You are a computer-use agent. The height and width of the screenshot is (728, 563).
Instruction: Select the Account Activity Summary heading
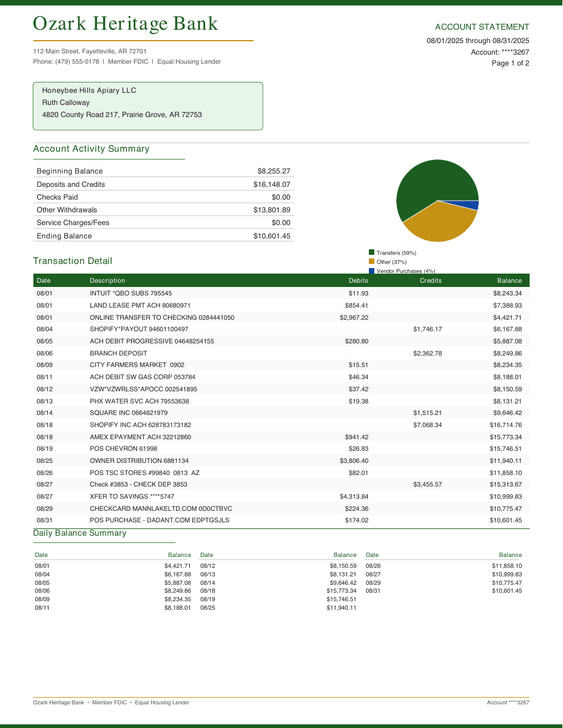click(x=92, y=149)
